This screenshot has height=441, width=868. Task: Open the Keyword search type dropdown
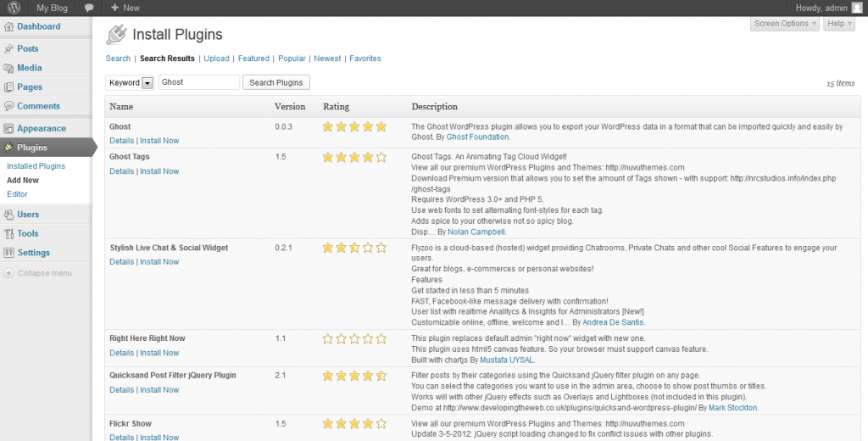[147, 83]
